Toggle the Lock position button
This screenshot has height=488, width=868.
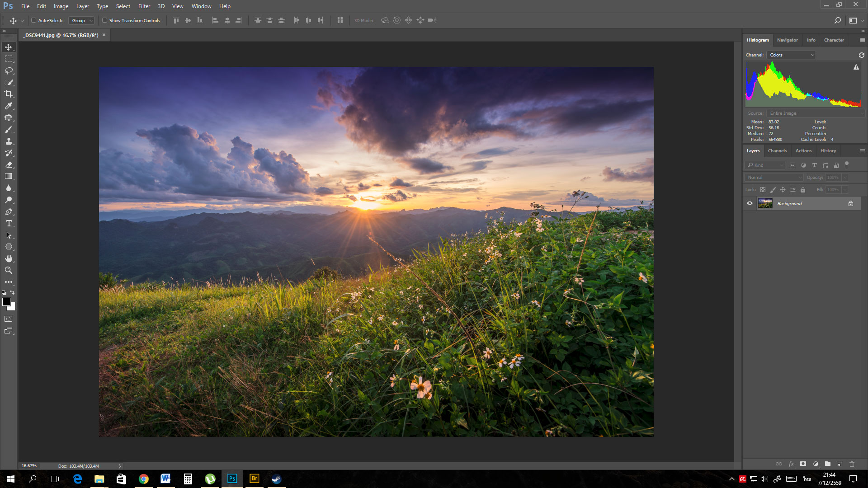point(783,190)
